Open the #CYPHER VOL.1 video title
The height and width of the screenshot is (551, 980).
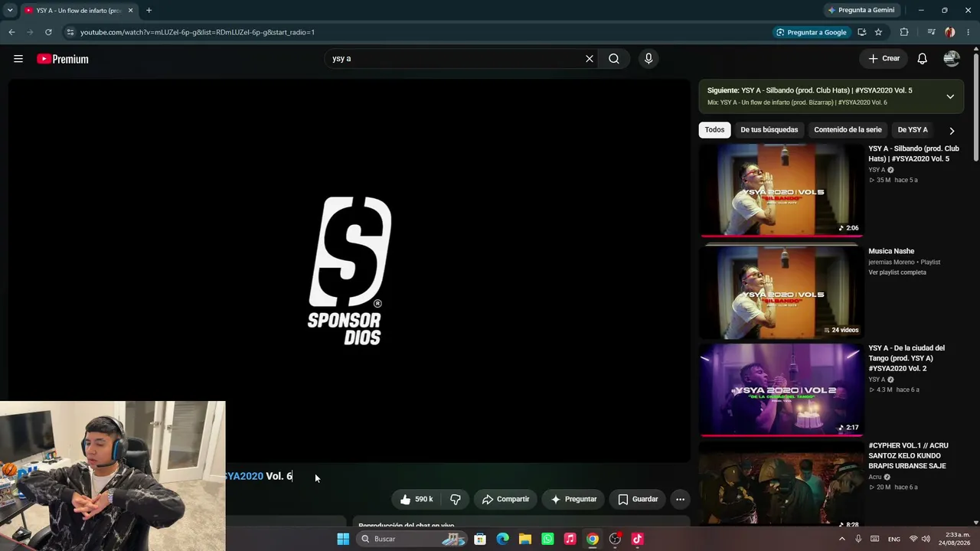908,455
